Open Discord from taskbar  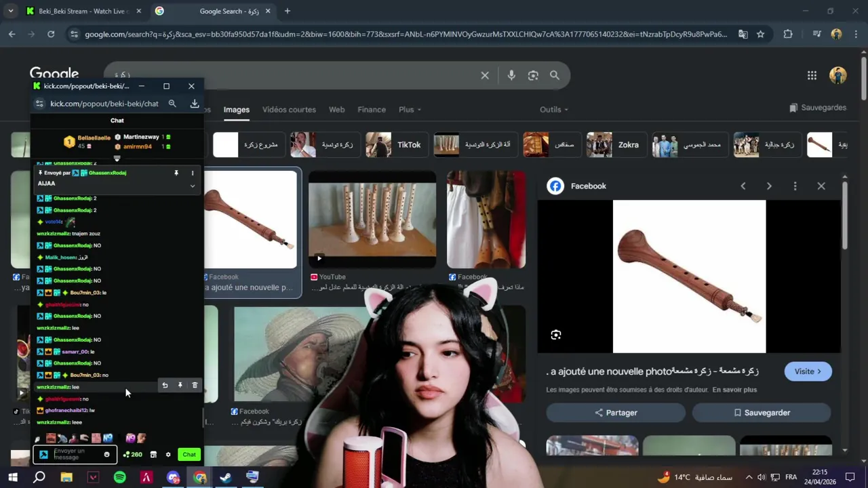pyautogui.click(x=173, y=477)
